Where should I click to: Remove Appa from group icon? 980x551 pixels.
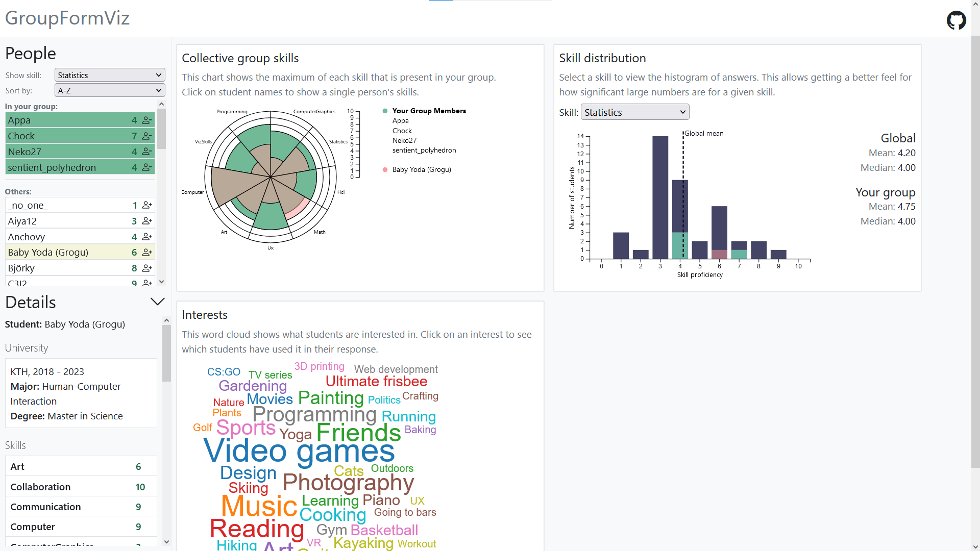point(147,120)
